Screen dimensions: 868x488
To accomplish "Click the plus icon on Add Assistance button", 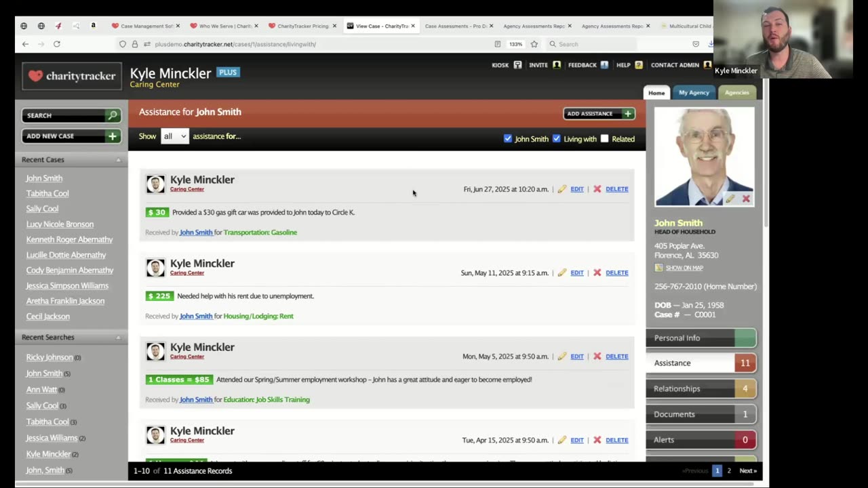I will coord(628,114).
